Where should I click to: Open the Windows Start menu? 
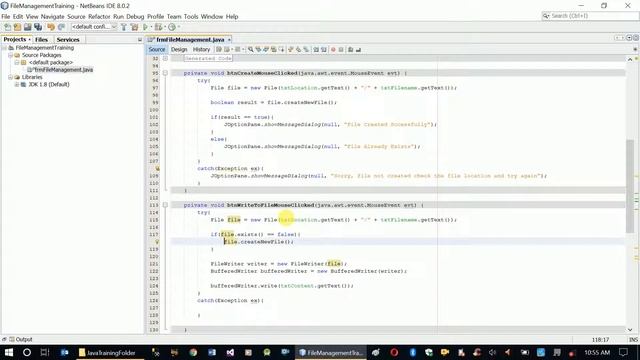(x=9, y=352)
